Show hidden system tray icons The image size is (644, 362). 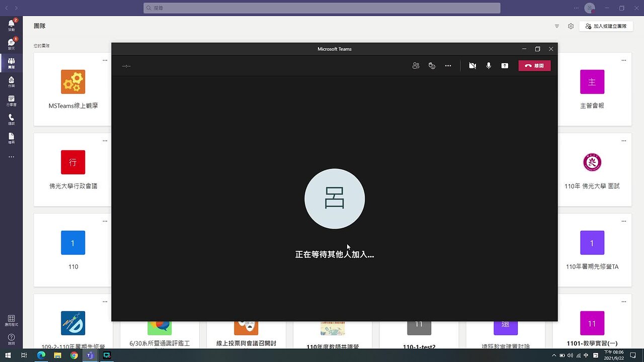coord(554,355)
